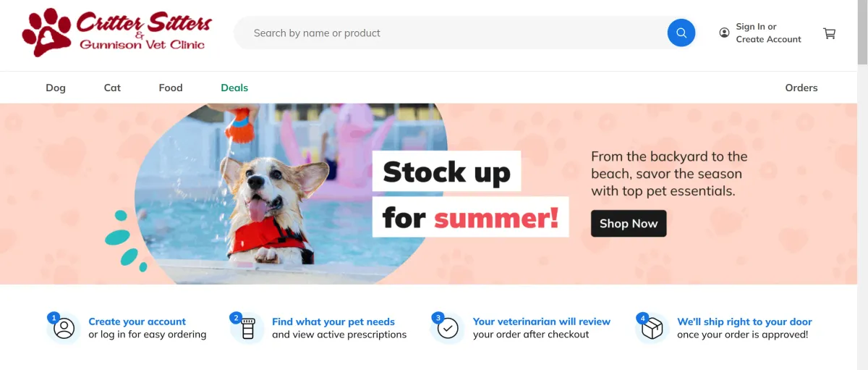Screen dimensions: 868x370
Task: Click the Create your account link
Action: point(137,321)
